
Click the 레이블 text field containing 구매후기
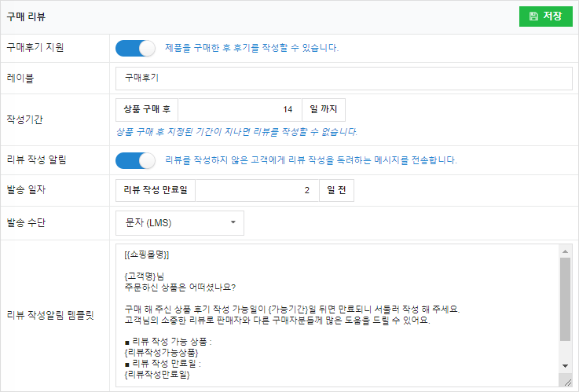pos(343,79)
